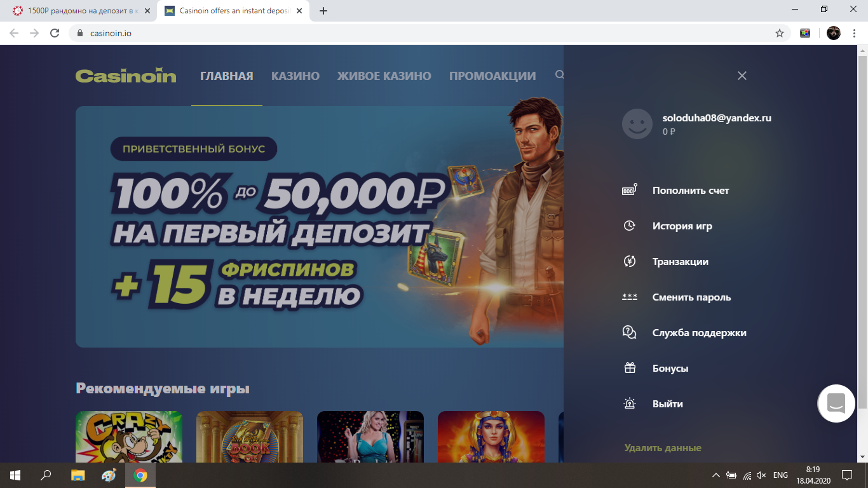Click Выйти to log out
This screenshot has width=868, height=488.
point(668,403)
